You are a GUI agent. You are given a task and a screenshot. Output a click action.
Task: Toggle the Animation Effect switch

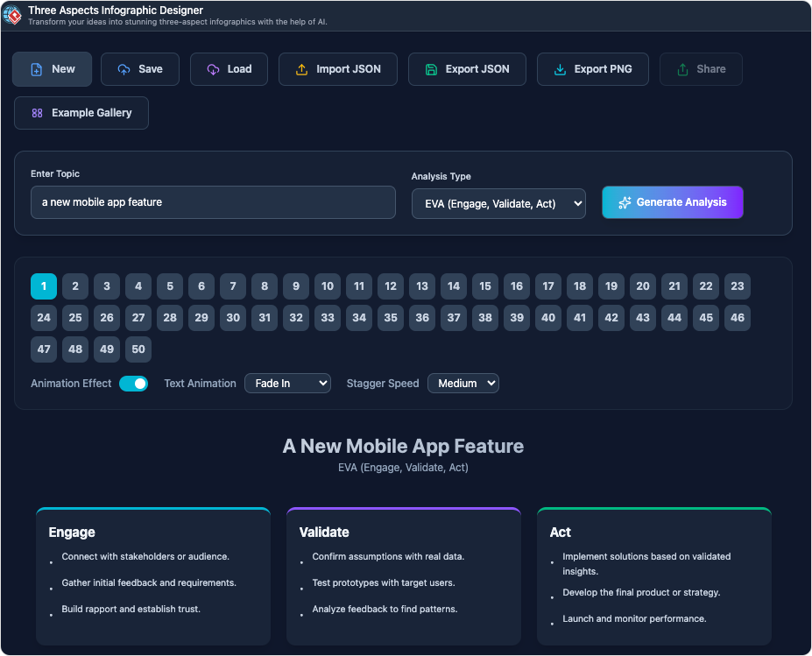pos(133,384)
